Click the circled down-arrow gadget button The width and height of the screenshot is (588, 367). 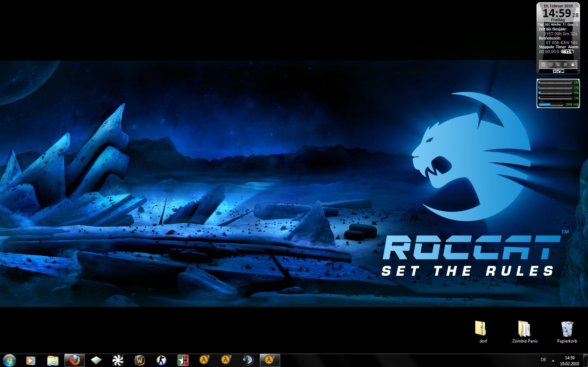coord(565,65)
